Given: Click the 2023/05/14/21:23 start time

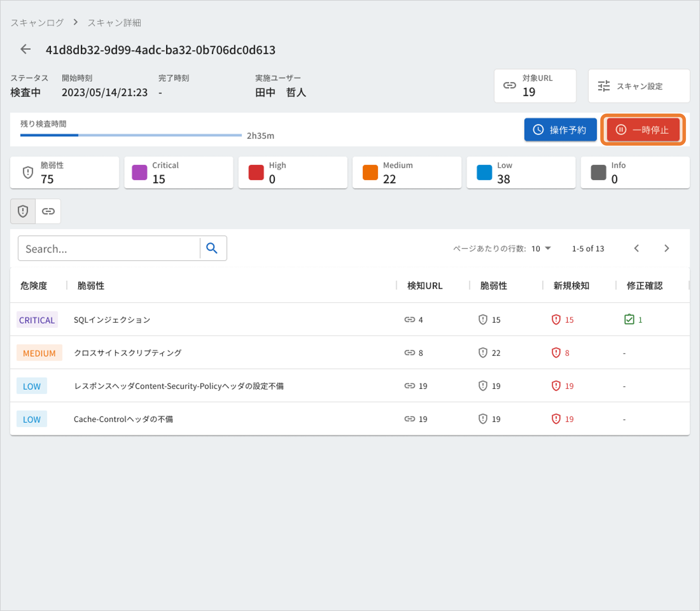Looking at the screenshot, I should tap(105, 92).
